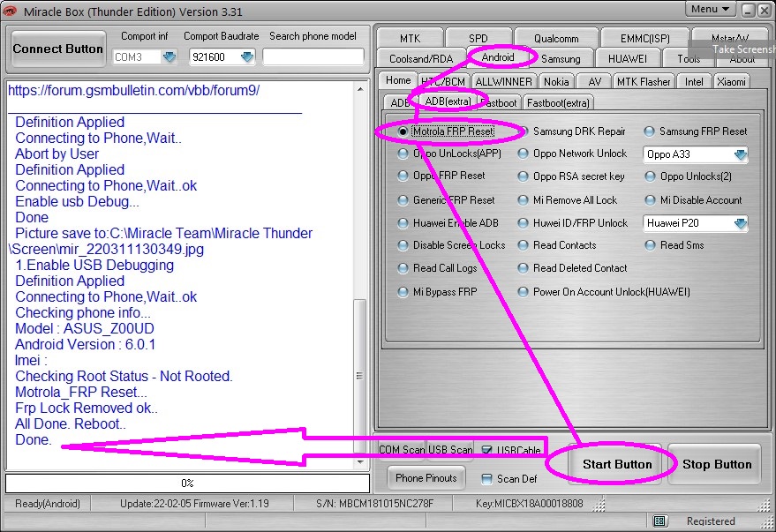The width and height of the screenshot is (776, 532).
Task: Click the 'Model : ASUS_Z00UD' log line
Action: tap(85, 328)
